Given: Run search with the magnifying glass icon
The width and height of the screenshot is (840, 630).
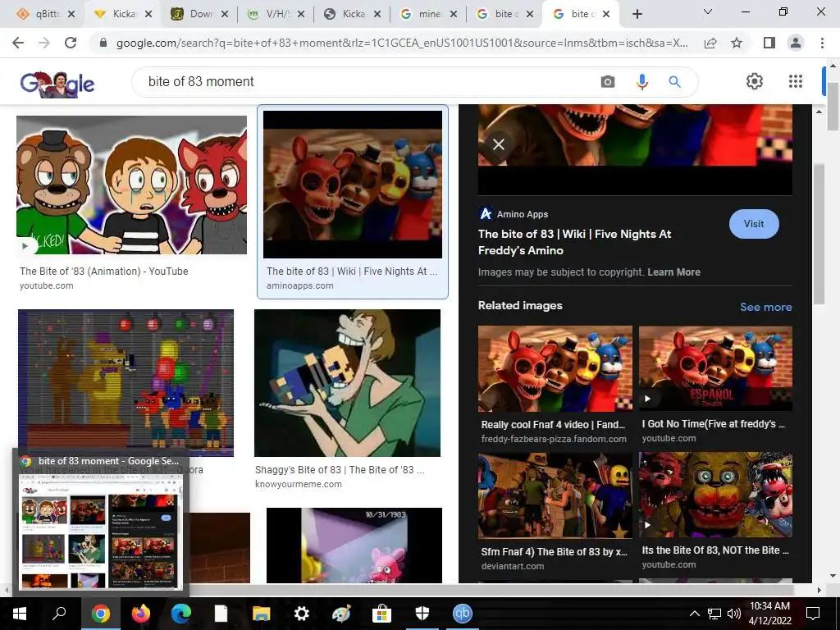Looking at the screenshot, I should click(x=674, y=81).
